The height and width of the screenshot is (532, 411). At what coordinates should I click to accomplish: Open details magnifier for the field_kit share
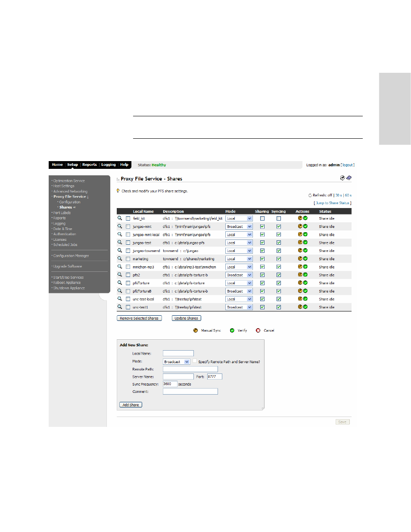point(120,218)
